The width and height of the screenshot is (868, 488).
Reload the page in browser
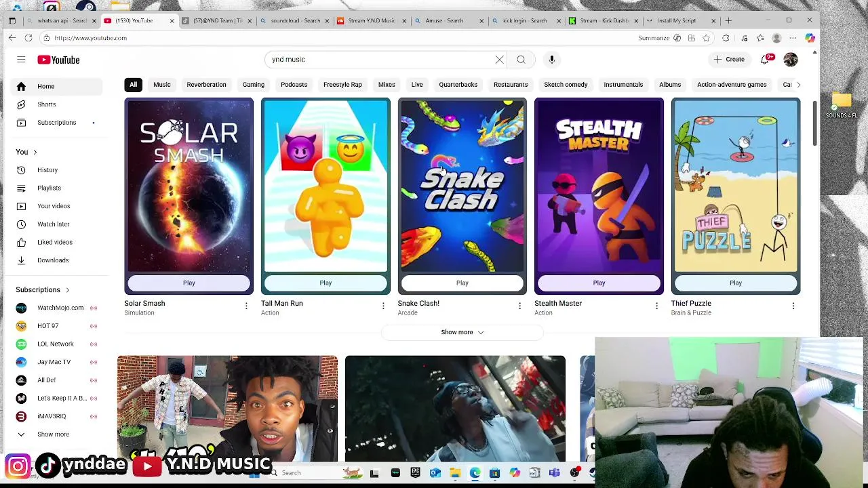pyautogui.click(x=28, y=38)
